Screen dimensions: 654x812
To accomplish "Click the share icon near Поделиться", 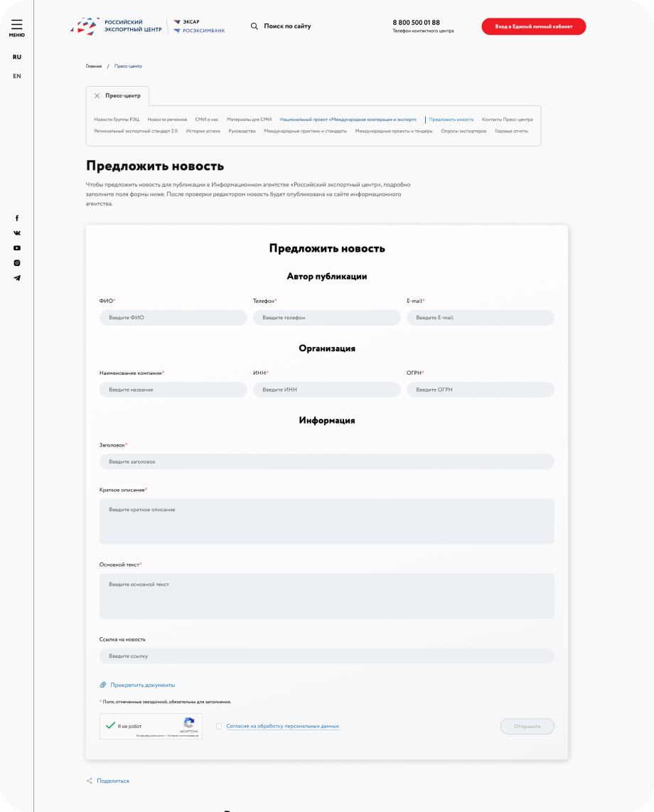I will (90, 781).
